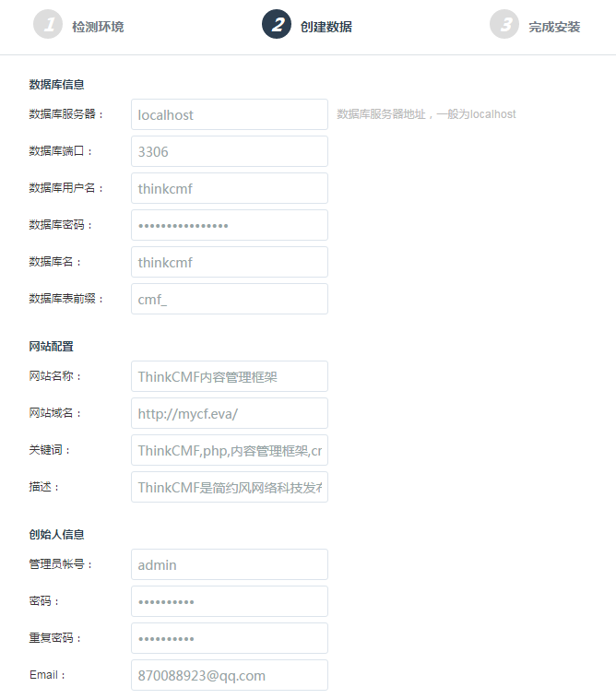Focus the 网站域名 field with http://mycf.eva/

(x=230, y=413)
